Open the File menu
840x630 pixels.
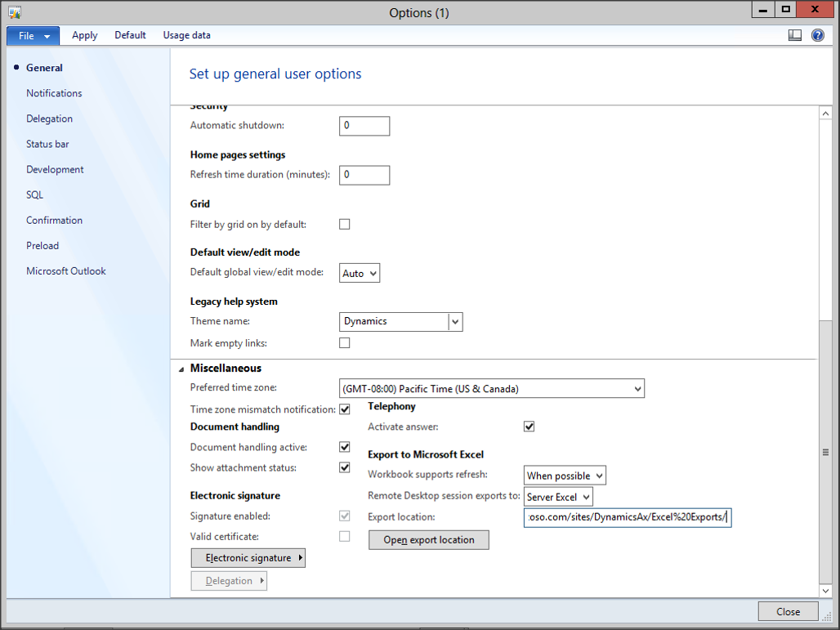[33, 35]
